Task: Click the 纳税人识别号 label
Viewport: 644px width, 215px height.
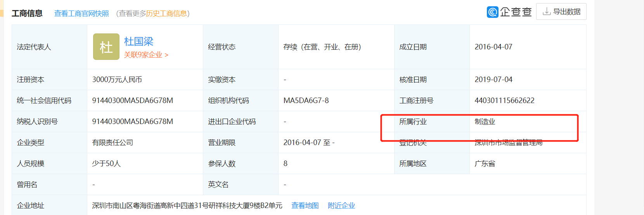Action: 37,121
